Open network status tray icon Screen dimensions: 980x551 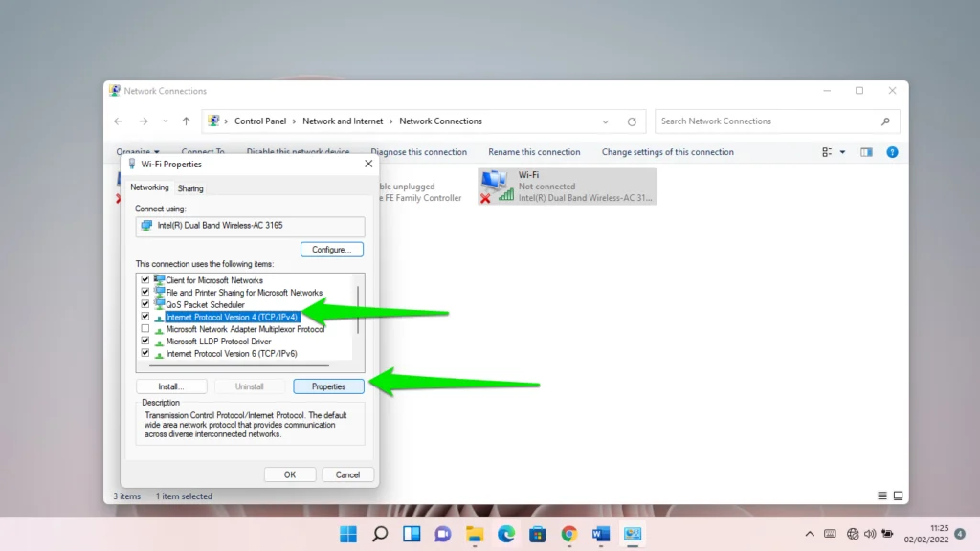point(853,534)
